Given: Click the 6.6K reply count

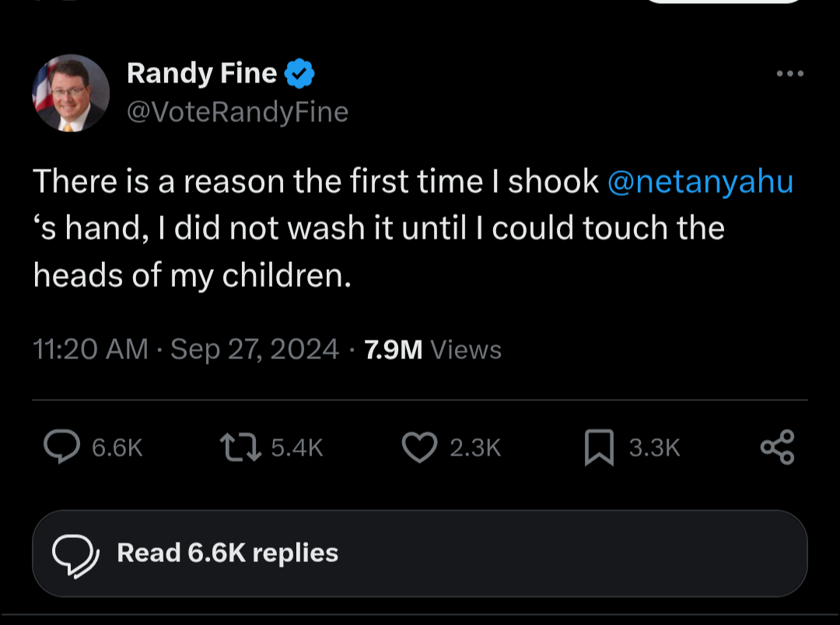Looking at the screenshot, I should tap(117, 448).
